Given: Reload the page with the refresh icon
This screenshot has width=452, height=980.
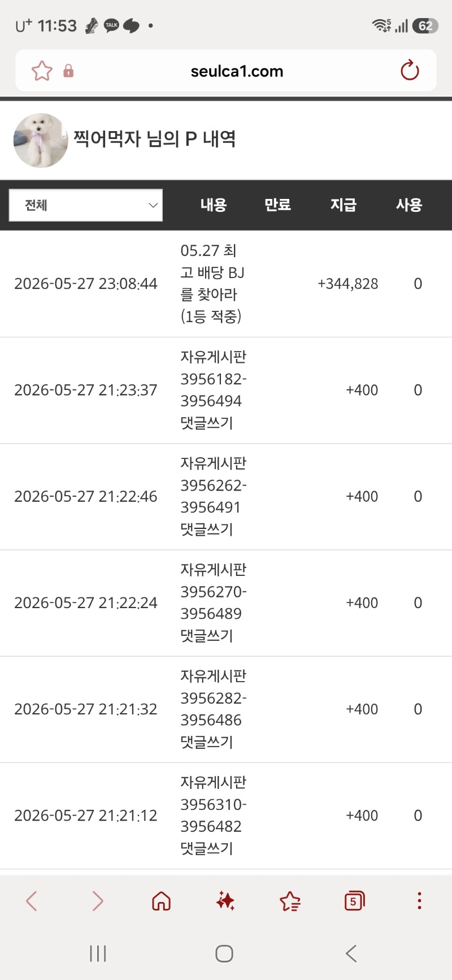Looking at the screenshot, I should [x=410, y=71].
